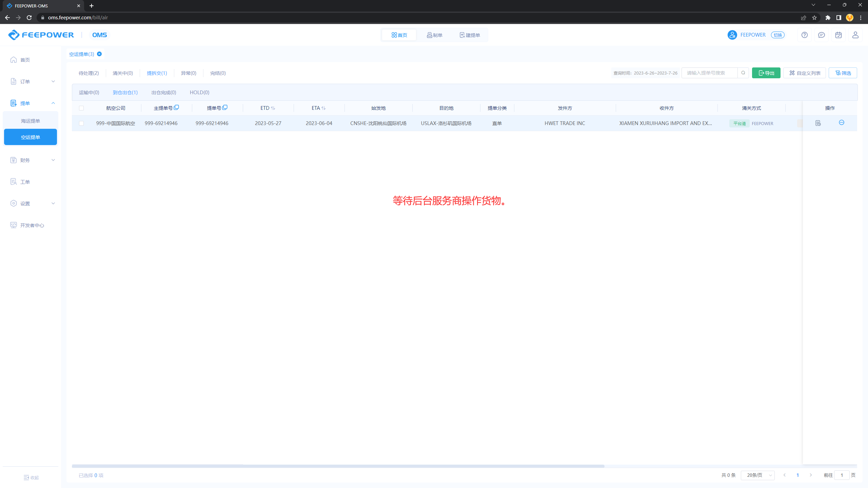Open the help question-mark icon

click(x=805, y=35)
